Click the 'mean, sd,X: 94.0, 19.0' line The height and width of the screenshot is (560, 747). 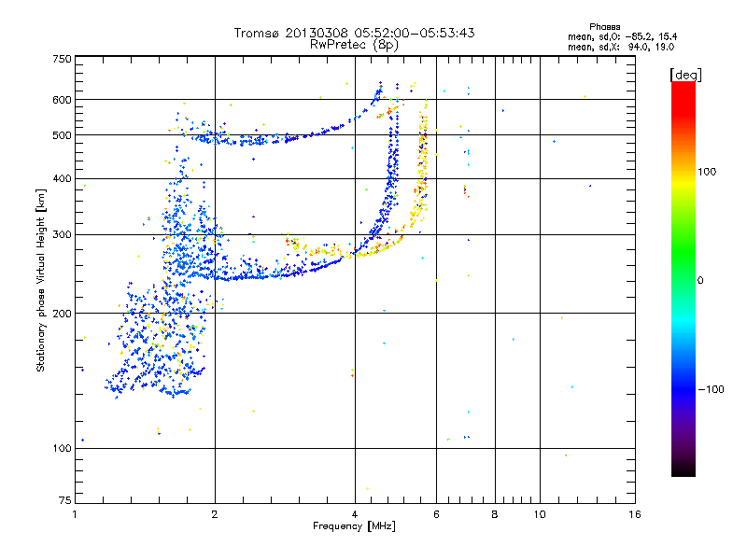tap(621, 47)
